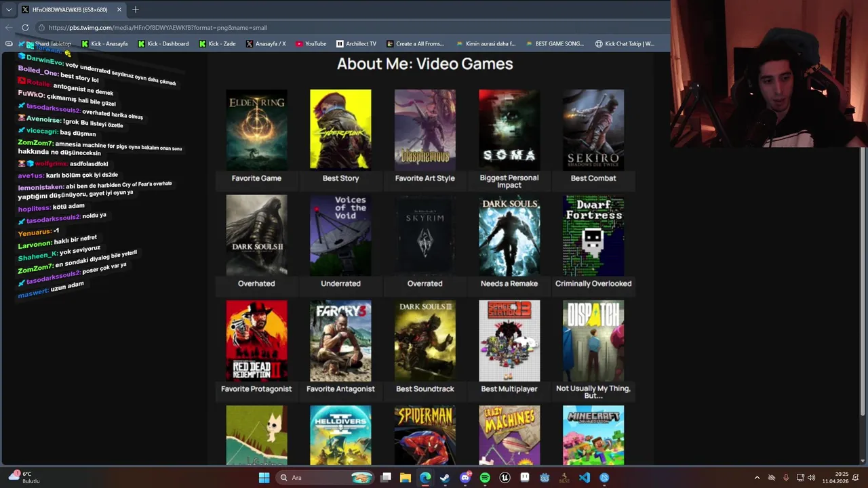The image size is (868, 488).
Task: Click the Far Cry 3 cover thumbnail
Action: point(340,340)
